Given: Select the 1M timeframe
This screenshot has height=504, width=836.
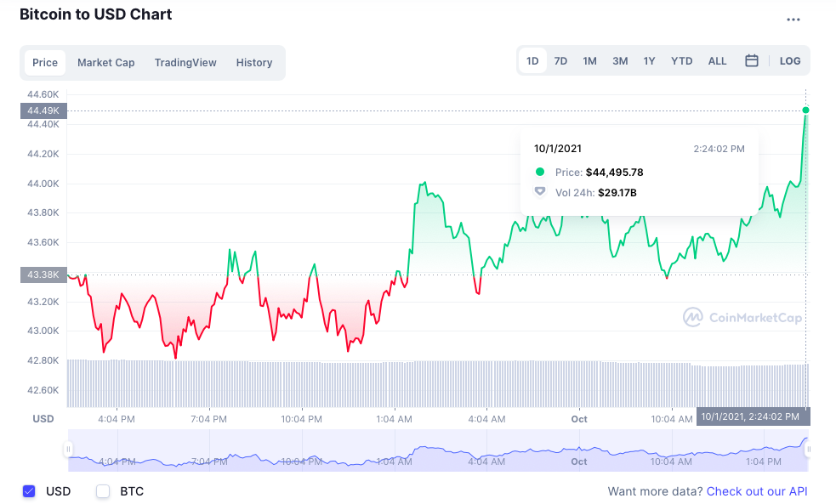Looking at the screenshot, I should point(589,60).
